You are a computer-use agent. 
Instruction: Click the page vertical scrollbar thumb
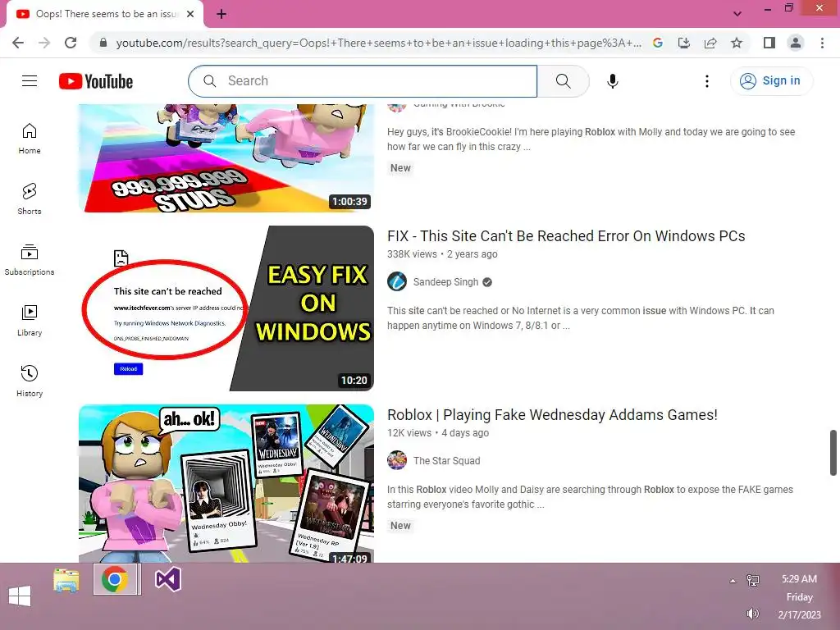(x=833, y=452)
